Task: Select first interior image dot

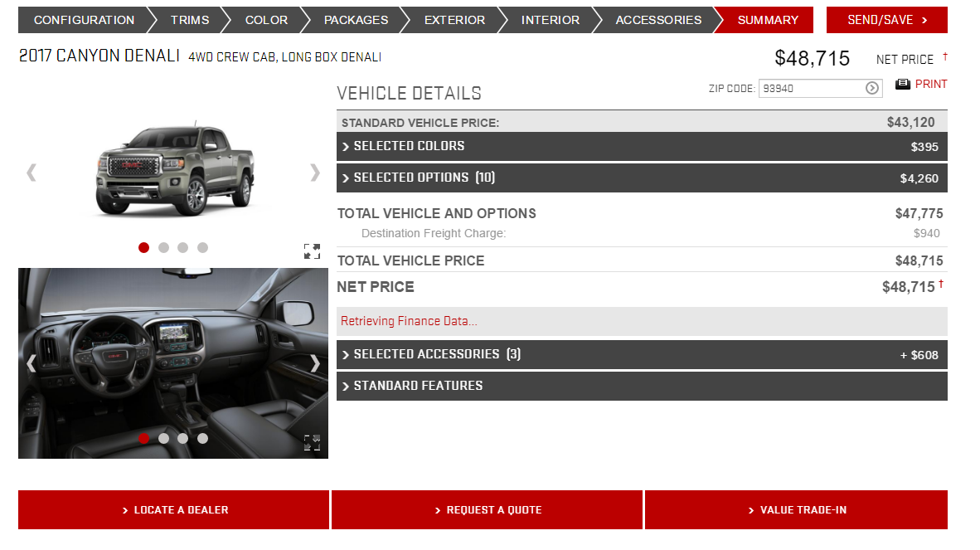Action: [x=143, y=438]
